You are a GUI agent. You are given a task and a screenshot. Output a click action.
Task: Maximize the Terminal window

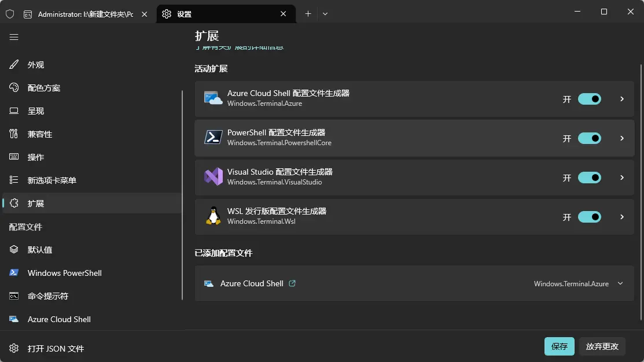[603, 12]
